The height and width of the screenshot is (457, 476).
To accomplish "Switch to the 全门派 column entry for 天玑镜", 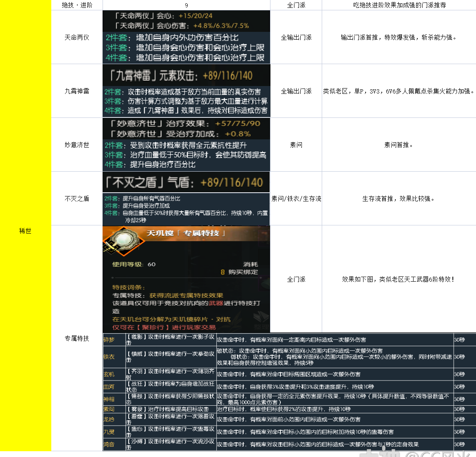I will tap(296, 280).
